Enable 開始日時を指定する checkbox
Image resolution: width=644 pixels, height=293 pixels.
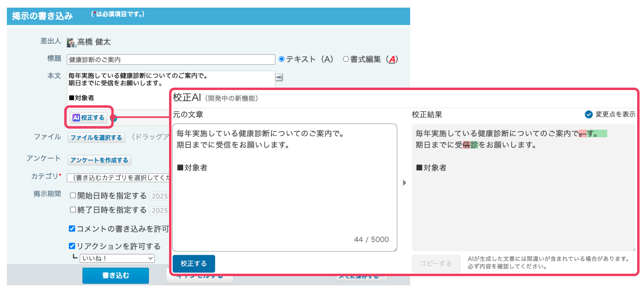click(73, 196)
